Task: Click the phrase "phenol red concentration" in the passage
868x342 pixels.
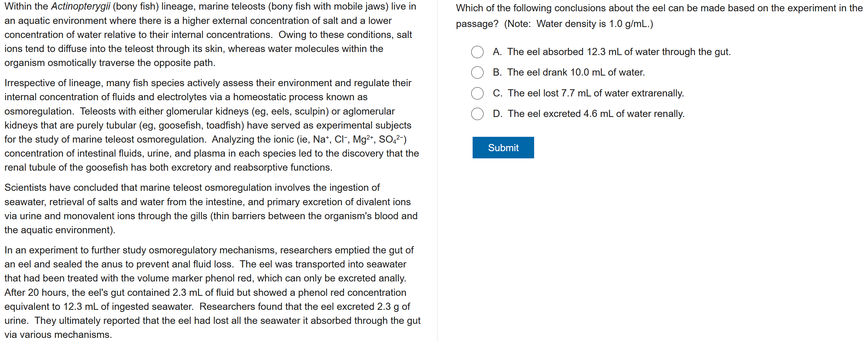Action: 352,293
